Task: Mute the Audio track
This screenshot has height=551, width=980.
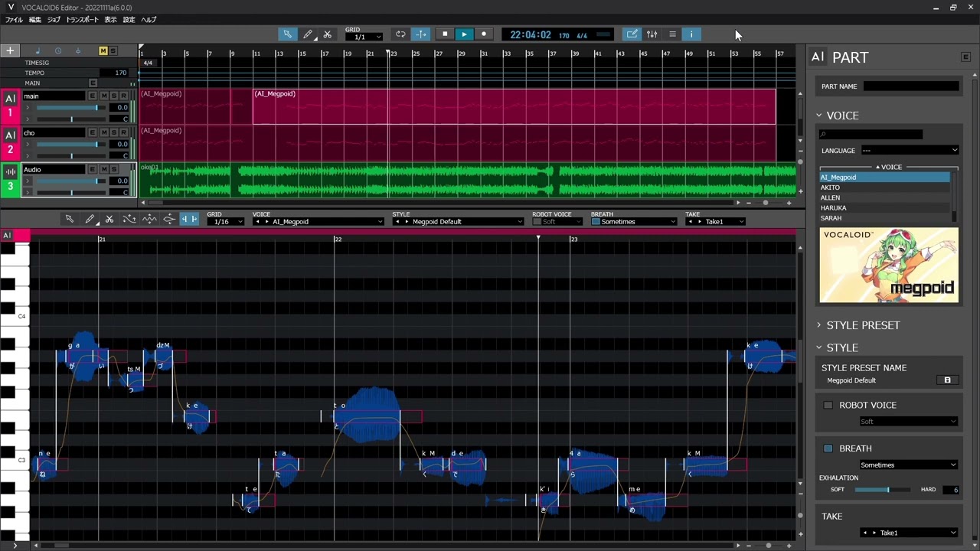Action: click(103, 169)
